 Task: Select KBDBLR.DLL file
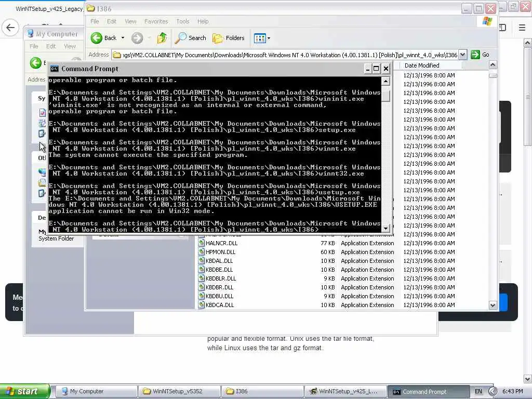[220, 278]
